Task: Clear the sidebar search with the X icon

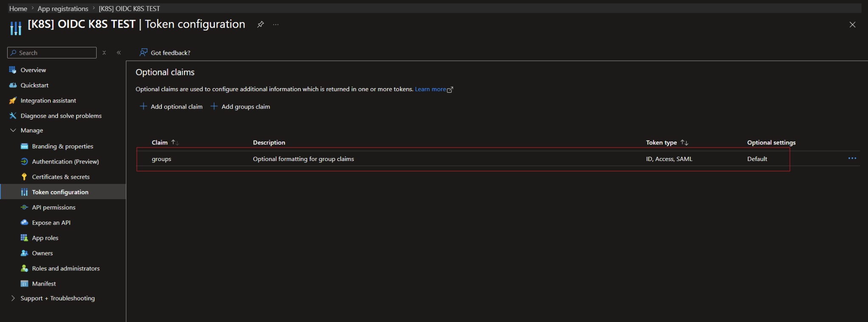Action: click(x=104, y=53)
